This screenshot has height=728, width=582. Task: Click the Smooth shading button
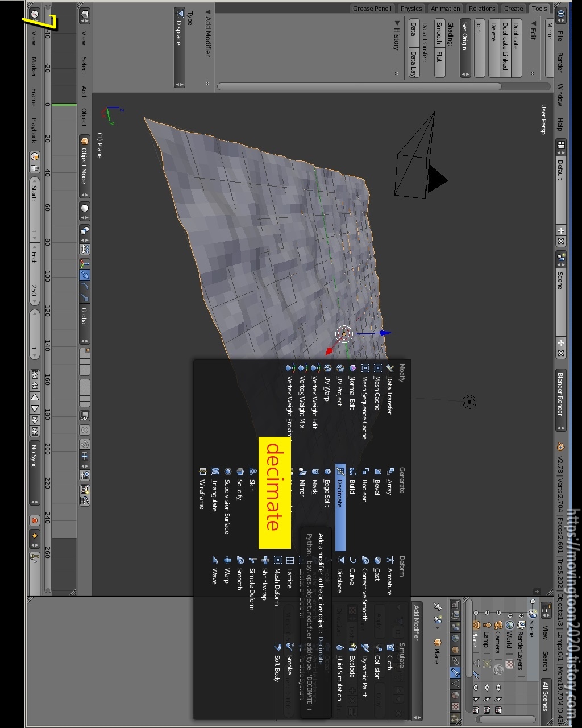click(x=439, y=34)
